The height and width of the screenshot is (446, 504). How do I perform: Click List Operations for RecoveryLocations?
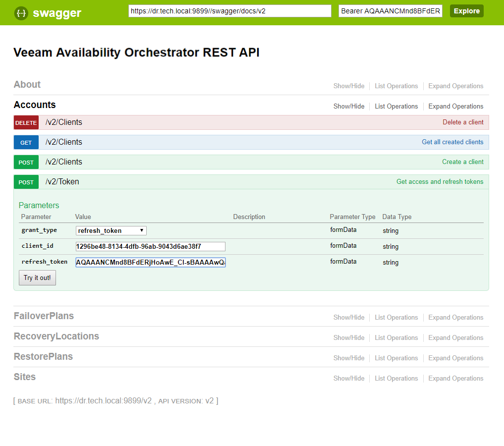pos(396,337)
